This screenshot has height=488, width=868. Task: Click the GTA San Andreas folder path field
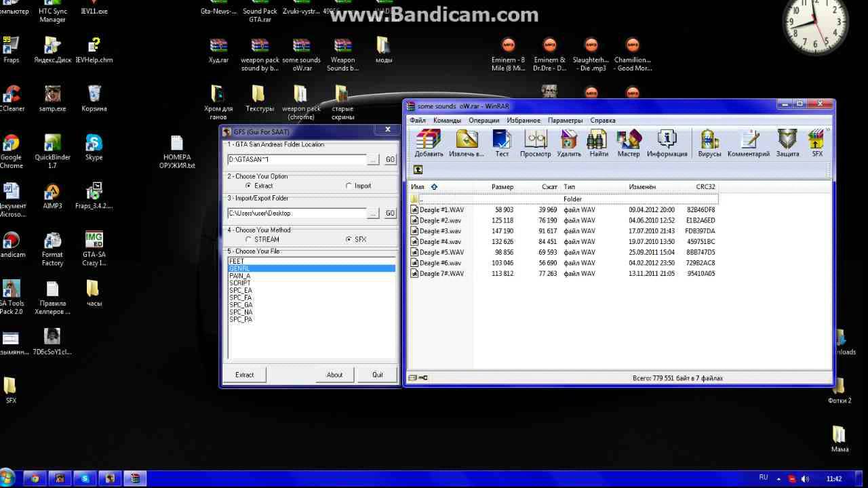297,160
